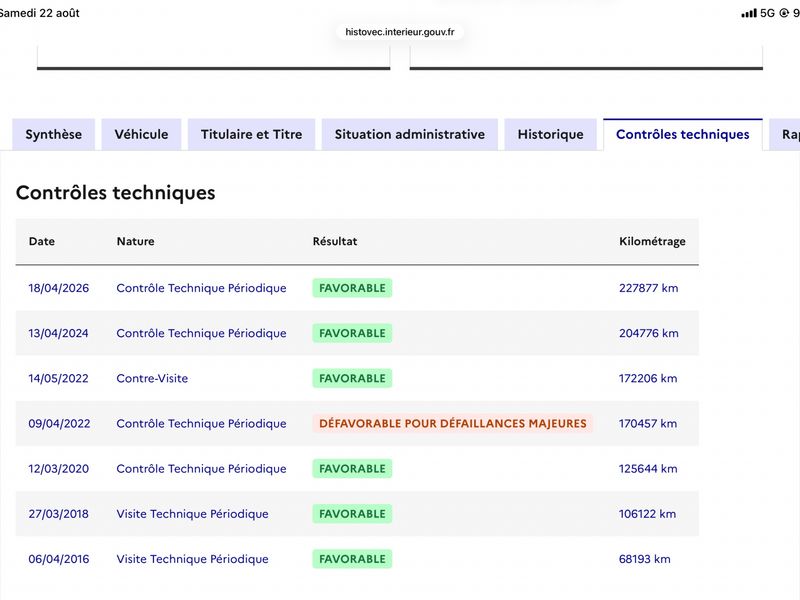Viewport: 800px width, 600px height.
Task: Tap the histovec.interieur.gouv.fr address bar
Action: [x=399, y=32]
